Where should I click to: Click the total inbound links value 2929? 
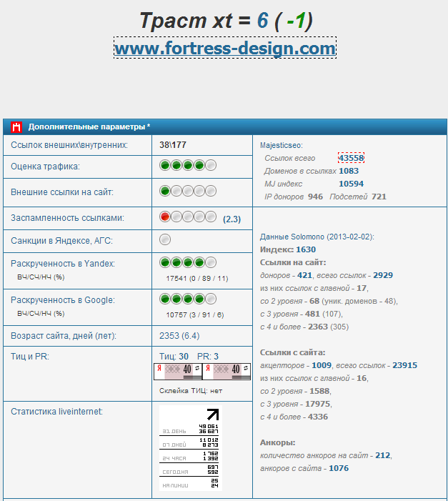click(x=383, y=275)
